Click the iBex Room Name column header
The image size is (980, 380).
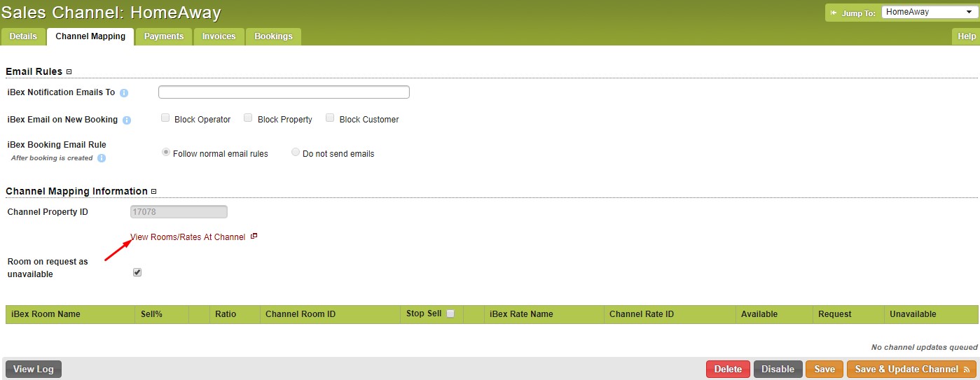70,314
